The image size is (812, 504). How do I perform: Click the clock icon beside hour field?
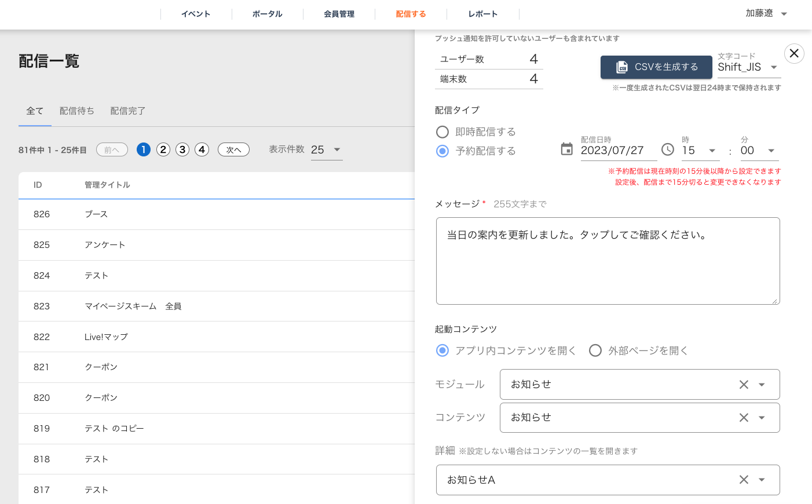(668, 149)
